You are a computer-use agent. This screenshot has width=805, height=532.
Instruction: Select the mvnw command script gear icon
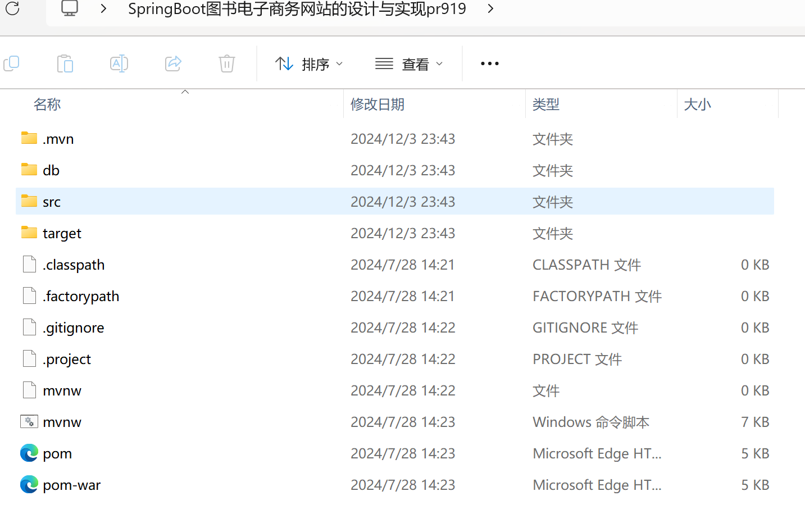(x=29, y=421)
